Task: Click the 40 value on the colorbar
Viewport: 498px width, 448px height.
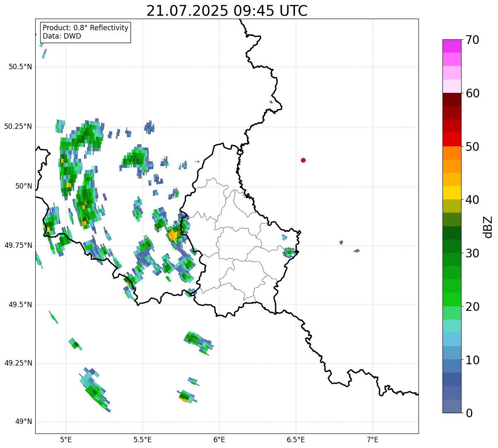Action: point(472,200)
